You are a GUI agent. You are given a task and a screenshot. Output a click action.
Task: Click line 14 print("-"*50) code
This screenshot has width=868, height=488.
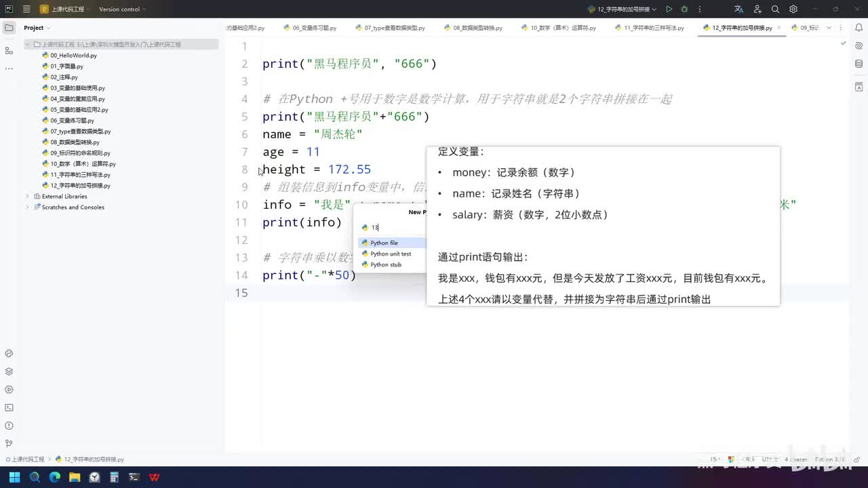(x=309, y=275)
